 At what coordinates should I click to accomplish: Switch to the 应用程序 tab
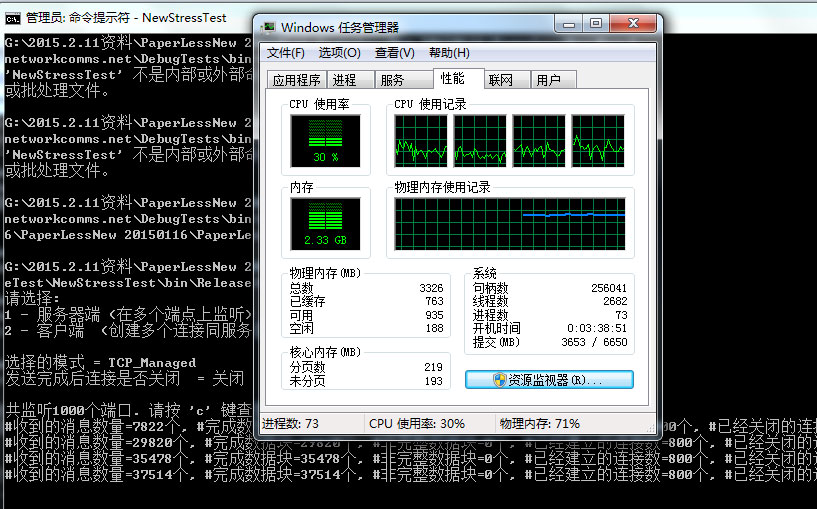[x=296, y=80]
